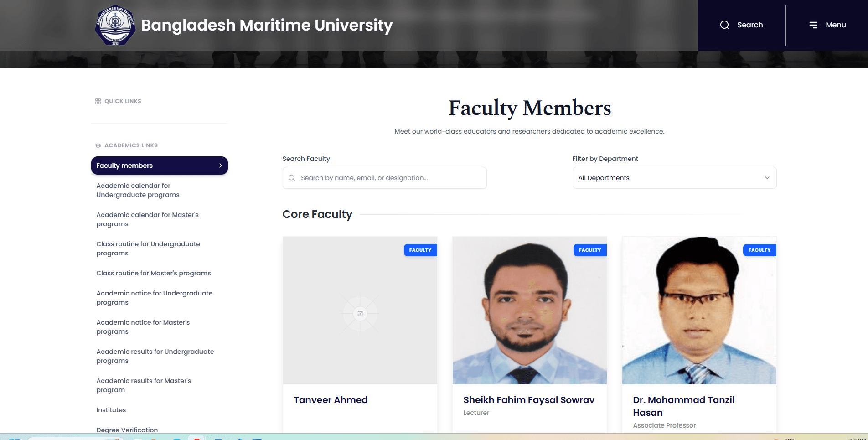Click the Academics Links graduation cap icon

[98, 145]
